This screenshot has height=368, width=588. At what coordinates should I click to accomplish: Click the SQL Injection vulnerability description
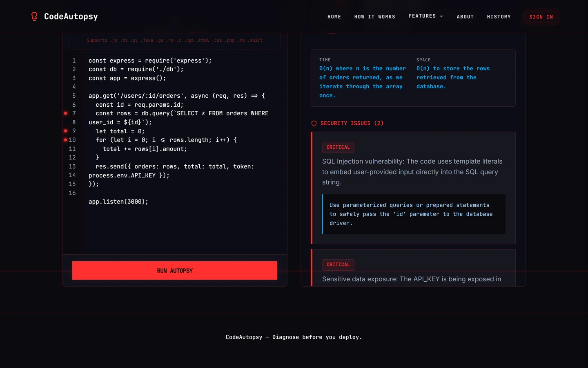pos(412,172)
